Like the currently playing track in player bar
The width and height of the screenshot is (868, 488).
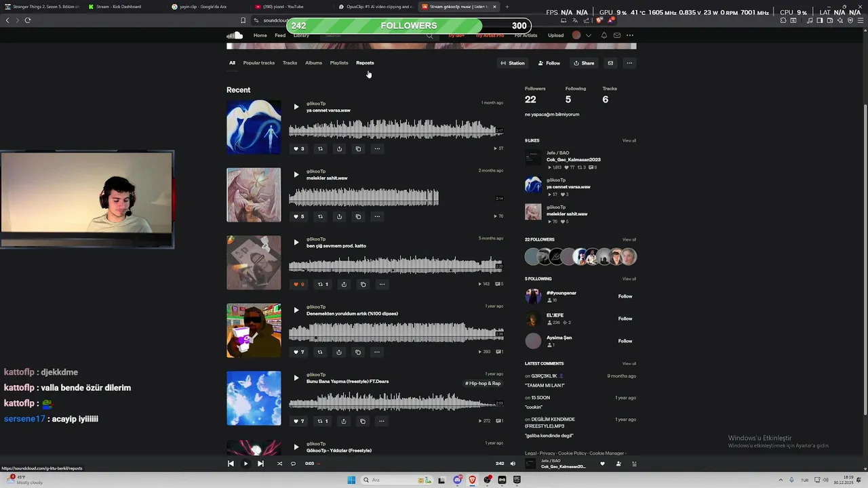tap(602, 464)
